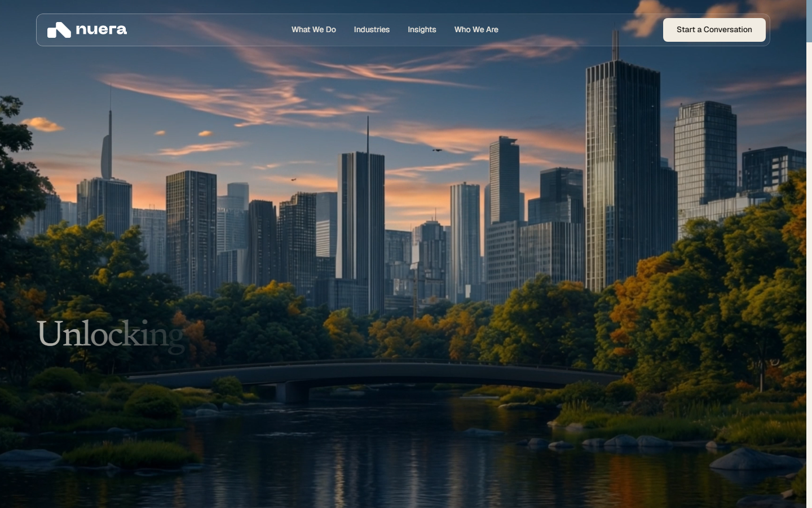Click the Start a Conversation button
Image resolution: width=812 pixels, height=508 pixels.
[x=714, y=30]
